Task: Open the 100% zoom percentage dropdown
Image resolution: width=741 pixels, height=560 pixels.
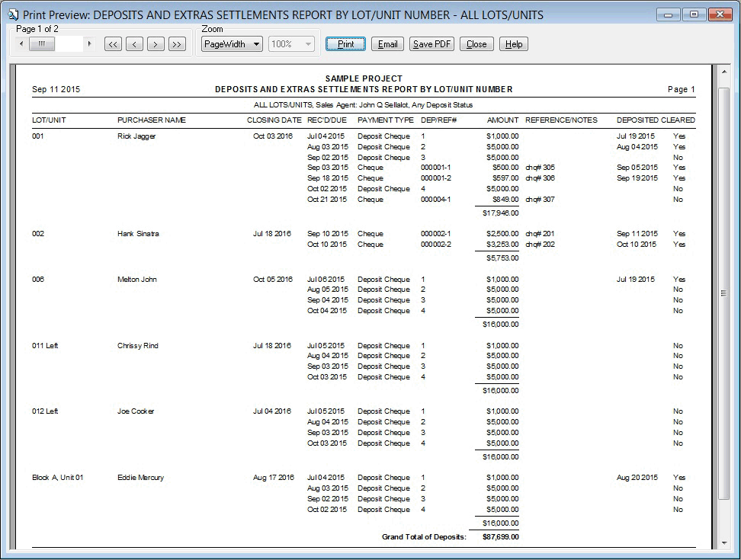Action: [291, 44]
